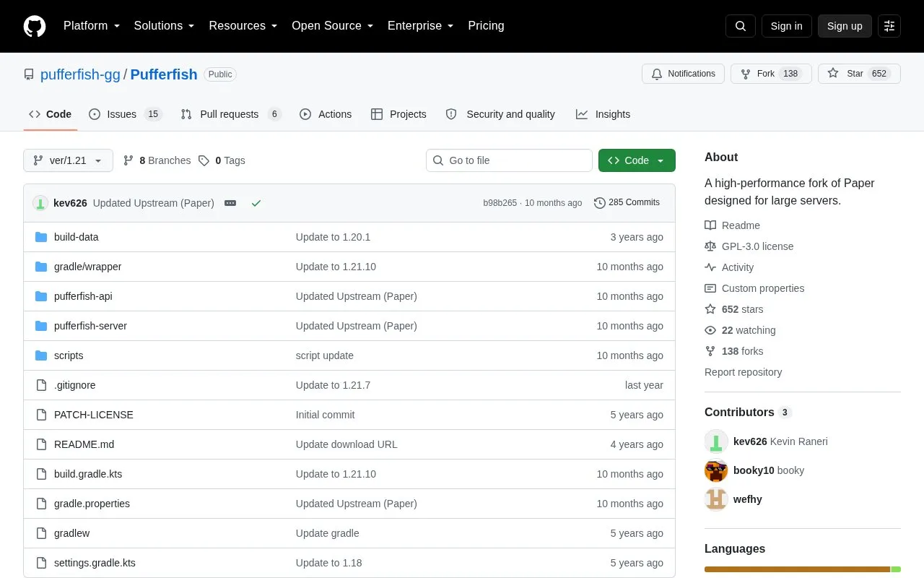The width and height of the screenshot is (924, 578).
Task: Click kev626 avatar in latest commit
Action: (40, 203)
